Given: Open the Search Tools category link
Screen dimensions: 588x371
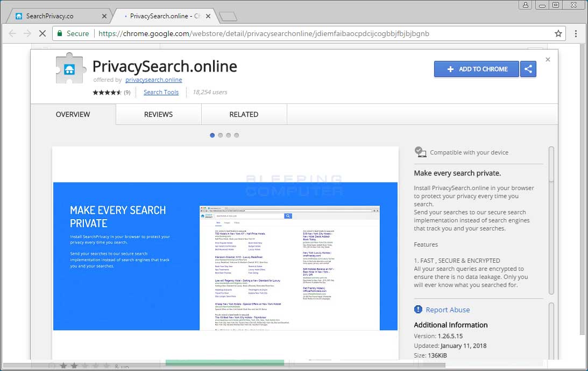Looking at the screenshot, I should click(x=161, y=92).
